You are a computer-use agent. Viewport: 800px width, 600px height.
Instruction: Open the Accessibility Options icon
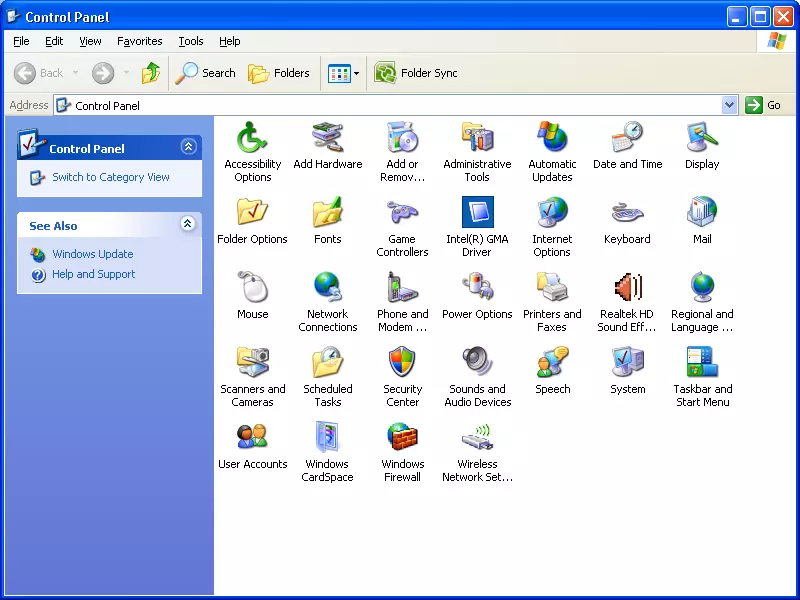click(x=252, y=137)
